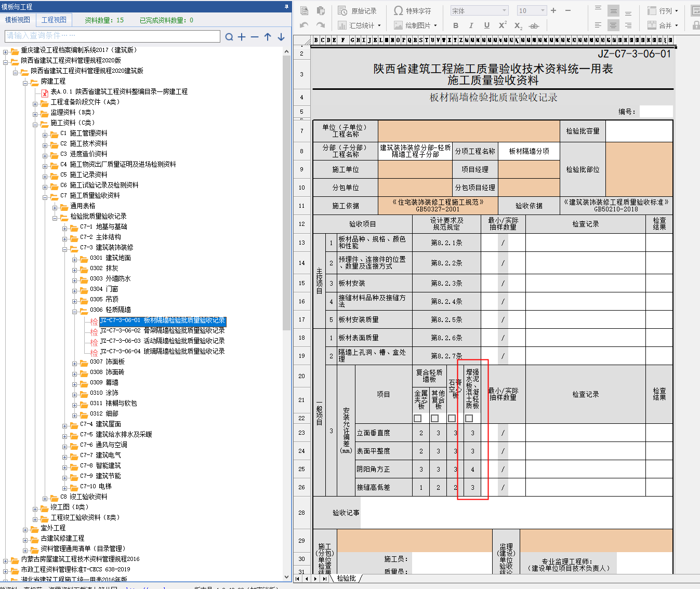This screenshot has height=589, width=700.
Task: Check the 其他复合板 checkbox
Action: (435, 418)
